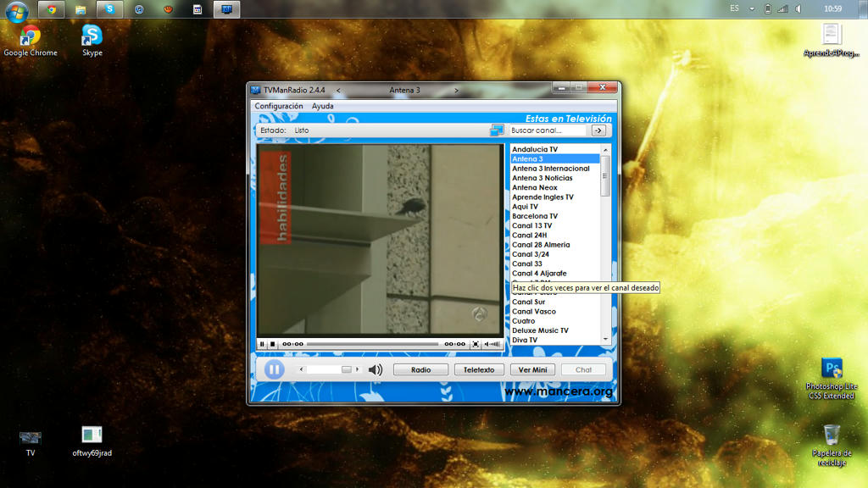Image resolution: width=868 pixels, height=488 pixels.
Task: Click the search arrow go button
Action: click(x=598, y=130)
